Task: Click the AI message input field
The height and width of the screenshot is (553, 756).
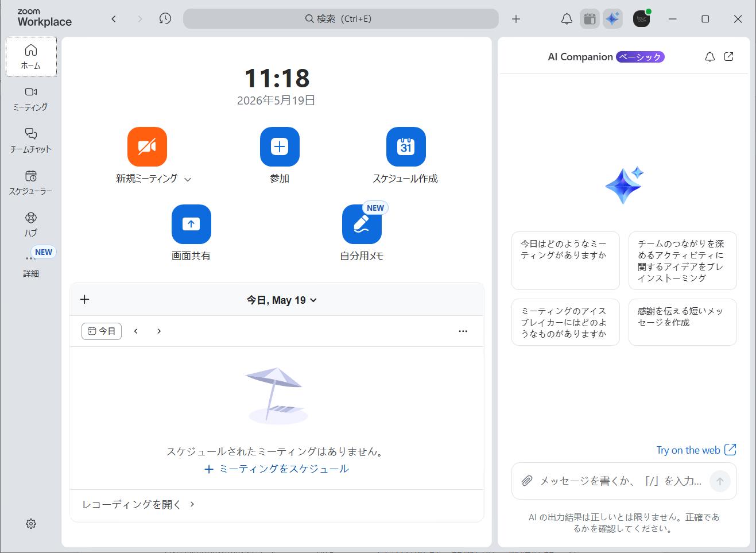Action: 620,481
